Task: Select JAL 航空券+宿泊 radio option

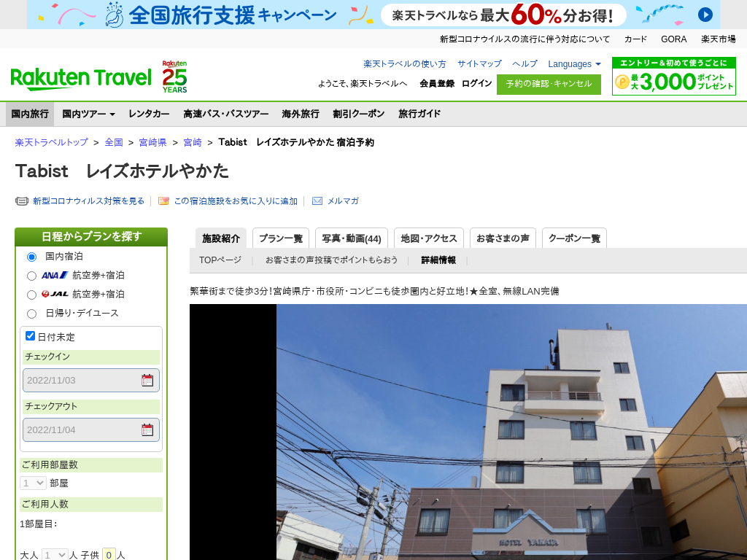Action: point(31,295)
